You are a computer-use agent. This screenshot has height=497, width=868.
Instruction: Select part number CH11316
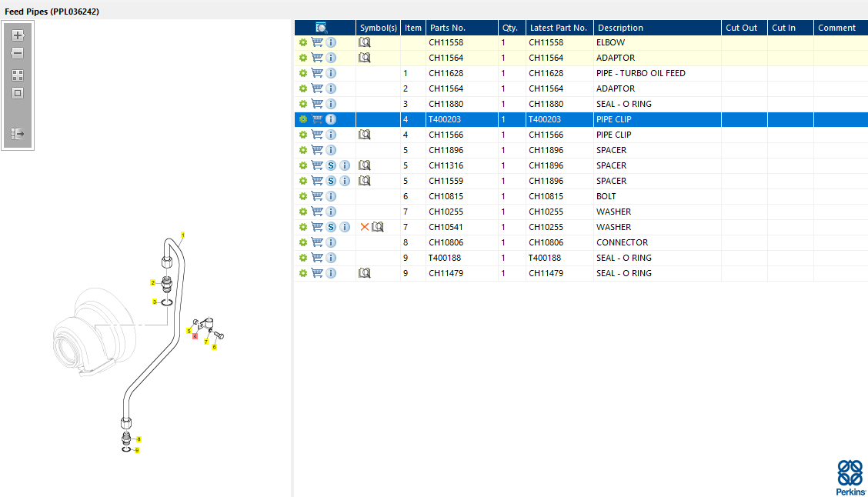coord(446,165)
